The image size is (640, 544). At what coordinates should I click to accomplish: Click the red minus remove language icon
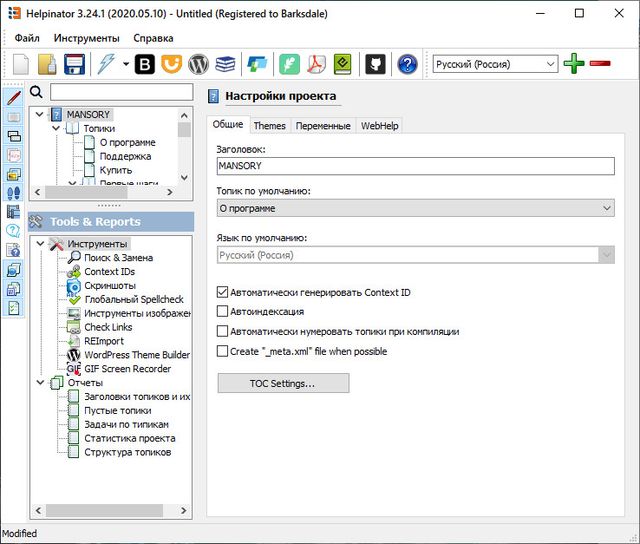pos(600,64)
